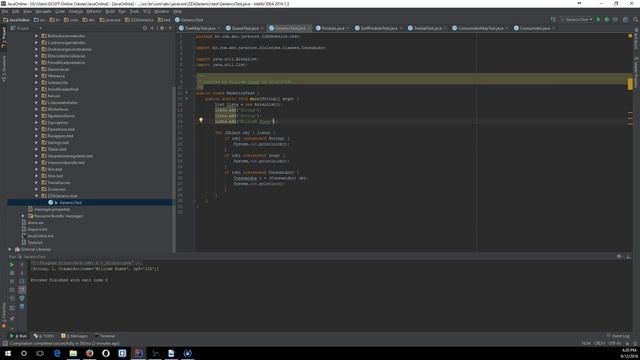This screenshot has height=360, width=640.
Task: Toggle Scroll to End icon in Run panel
Action: (22, 290)
